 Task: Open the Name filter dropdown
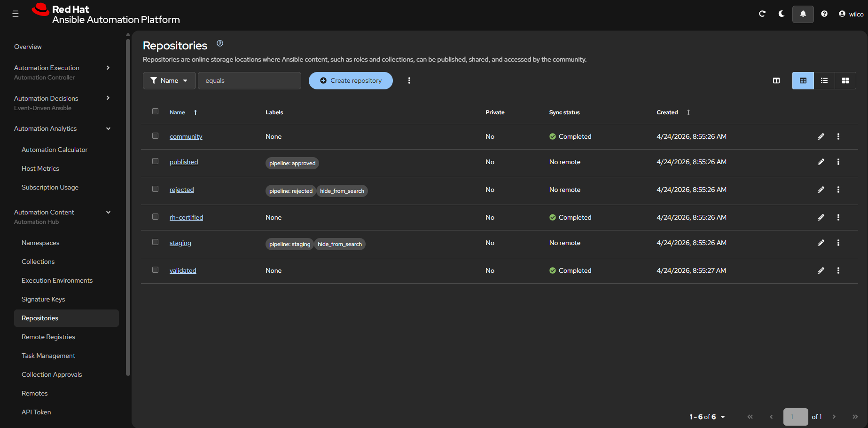tap(169, 80)
